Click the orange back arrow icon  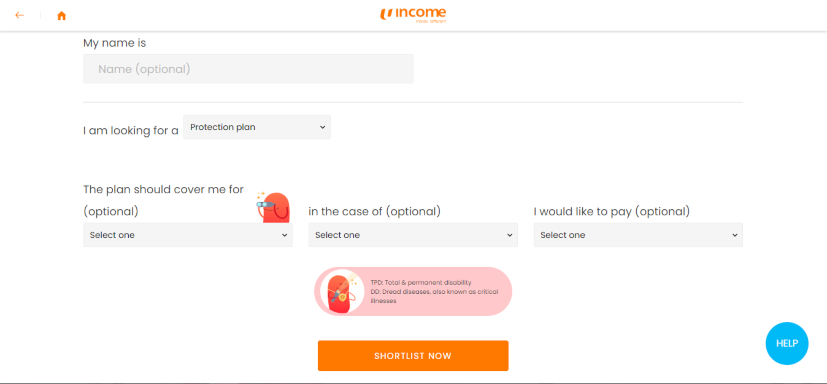tap(20, 15)
